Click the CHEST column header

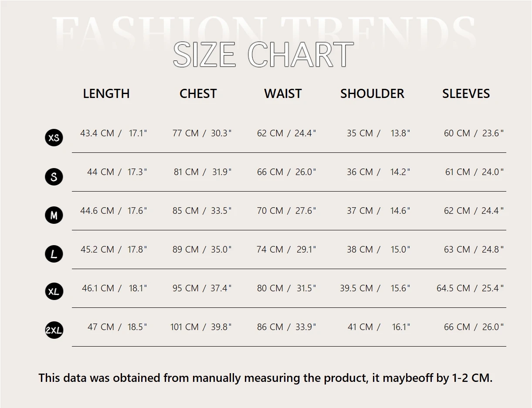198,94
